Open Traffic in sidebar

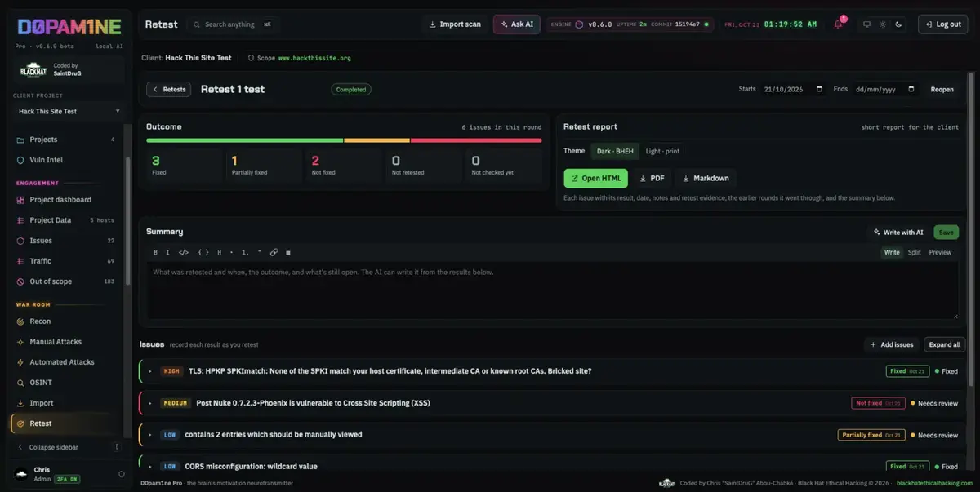[65, 261]
